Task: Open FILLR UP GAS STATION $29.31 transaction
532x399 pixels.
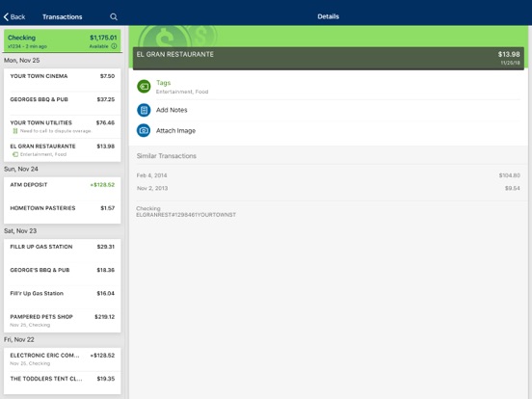Action: (x=63, y=251)
